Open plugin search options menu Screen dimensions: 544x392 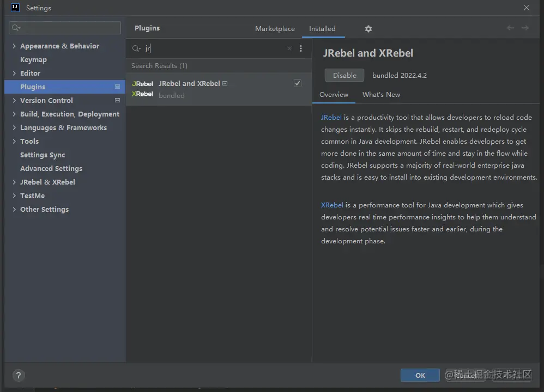point(301,48)
